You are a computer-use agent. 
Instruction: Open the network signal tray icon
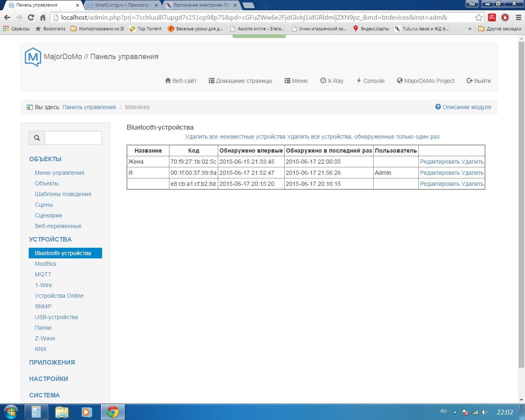475,412
